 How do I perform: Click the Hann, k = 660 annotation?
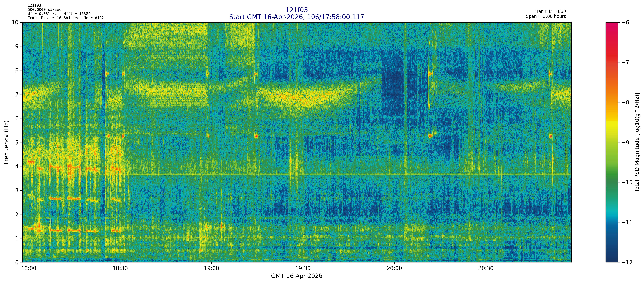click(x=550, y=12)
